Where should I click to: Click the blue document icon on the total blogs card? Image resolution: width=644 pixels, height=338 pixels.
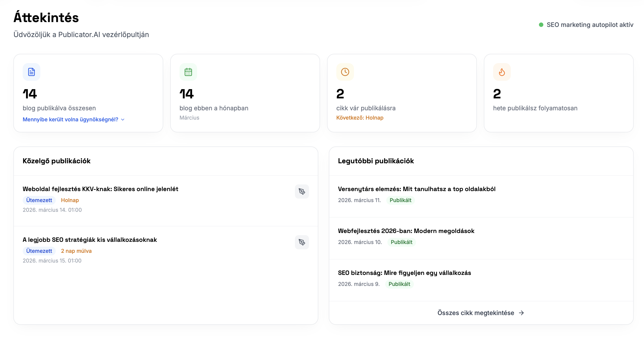pyautogui.click(x=31, y=72)
